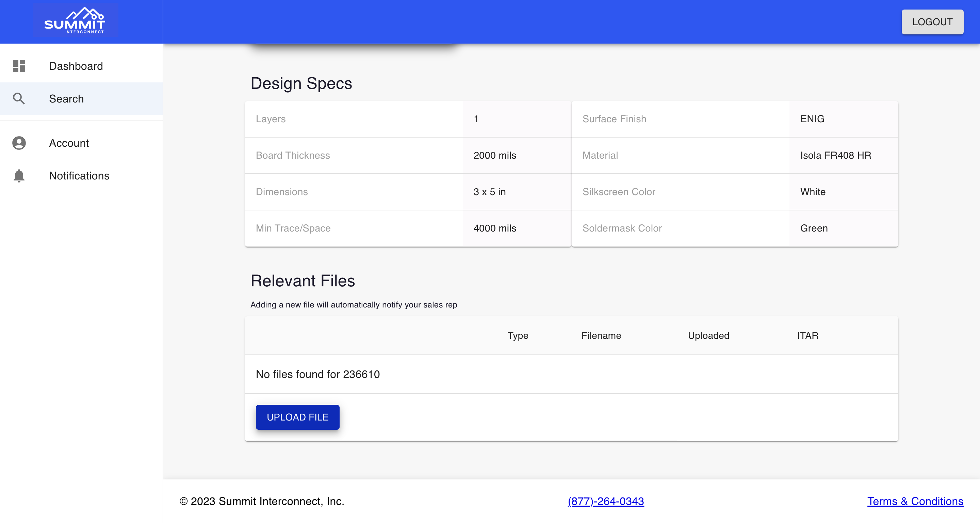
Task: Click the Silkscreen Color label
Action: point(619,192)
